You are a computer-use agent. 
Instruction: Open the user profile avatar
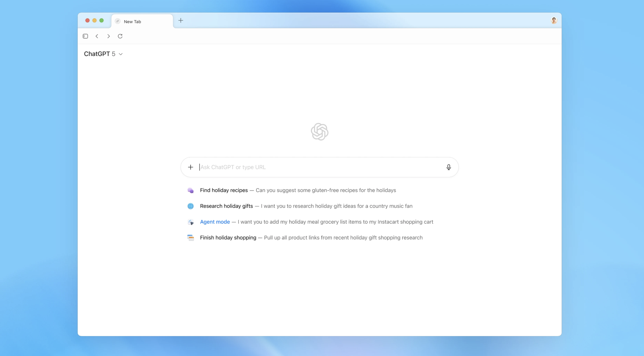[554, 21]
